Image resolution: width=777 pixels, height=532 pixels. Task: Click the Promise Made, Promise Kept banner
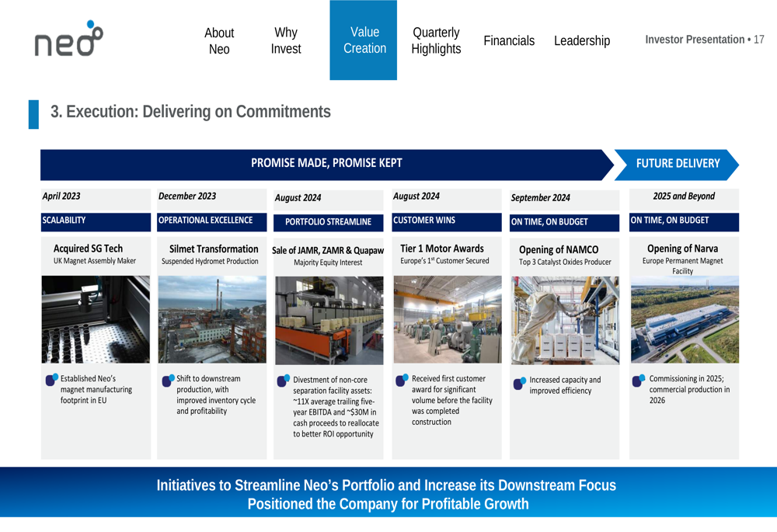tap(326, 163)
